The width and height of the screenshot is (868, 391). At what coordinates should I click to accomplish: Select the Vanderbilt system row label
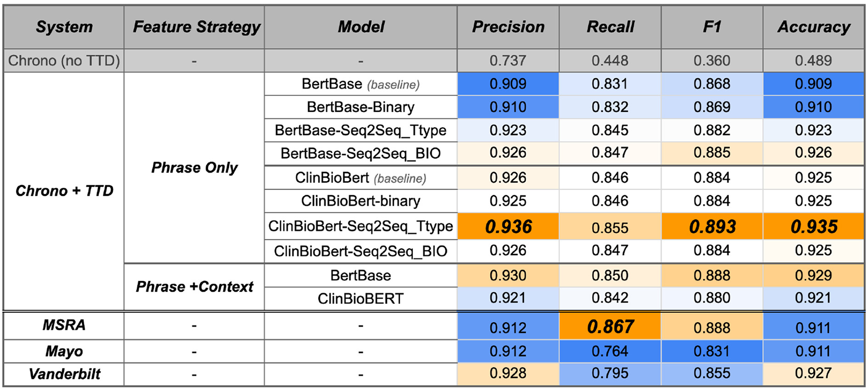click(x=64, y=374)
